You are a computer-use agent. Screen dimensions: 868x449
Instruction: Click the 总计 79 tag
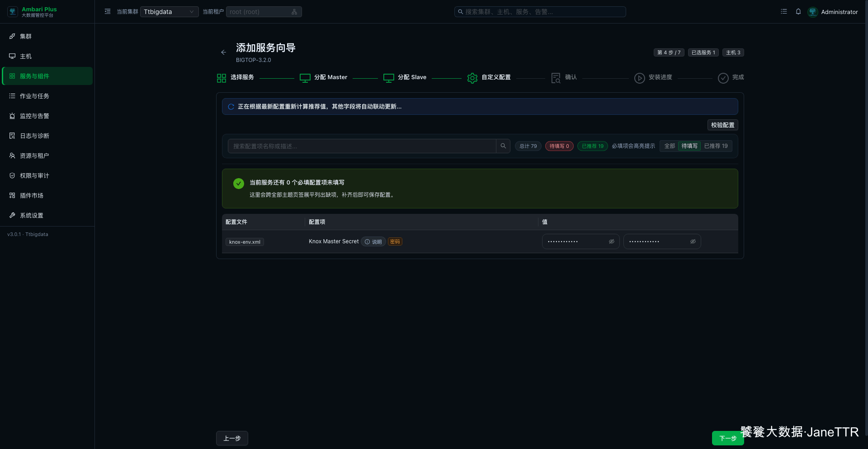coord(528,146)
